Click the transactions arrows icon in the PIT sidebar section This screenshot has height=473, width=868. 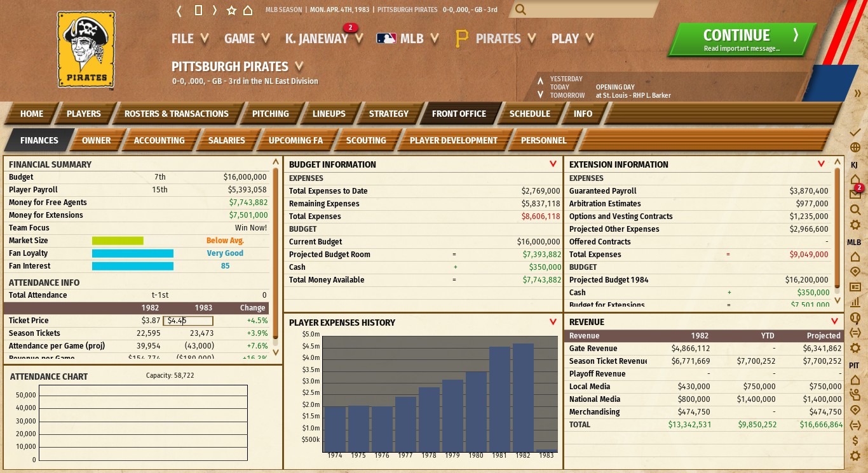[x=855, y=425]
